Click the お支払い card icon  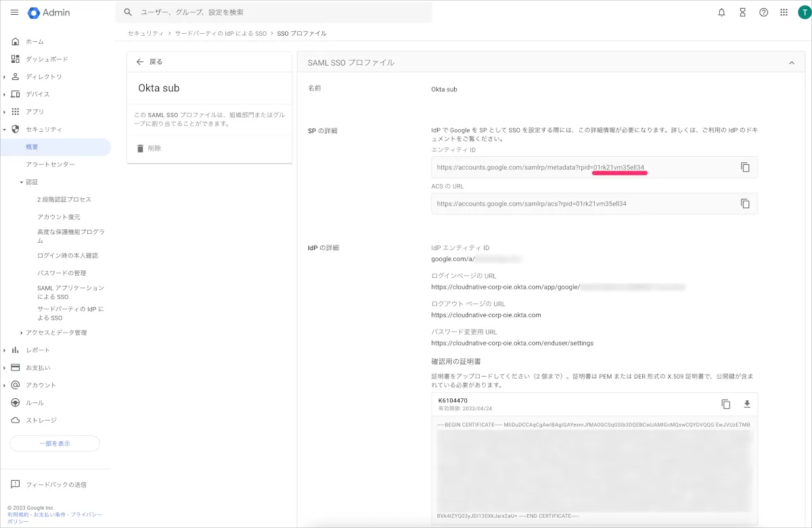[x=16, y=368]
